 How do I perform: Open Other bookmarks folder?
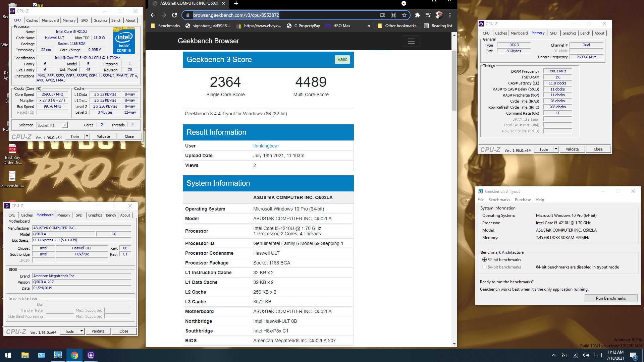(397, 26)
